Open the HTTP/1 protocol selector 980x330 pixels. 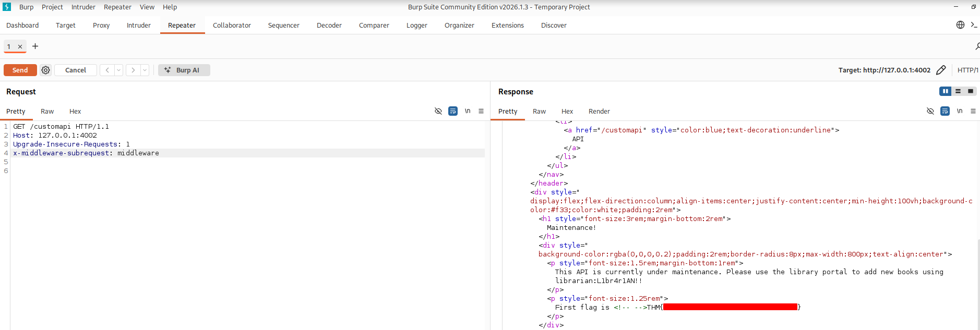(x=967, y=70)
